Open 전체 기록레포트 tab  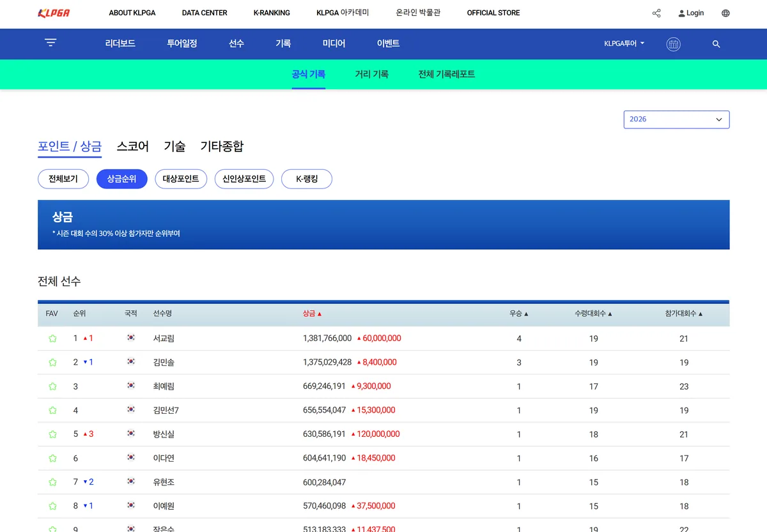[447, 74]
